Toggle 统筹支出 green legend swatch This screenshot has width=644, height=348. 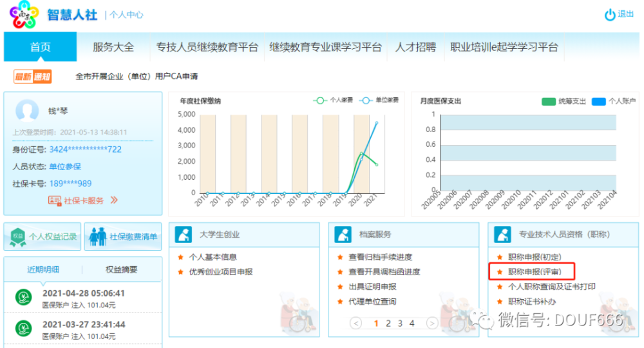pos(549,101)
